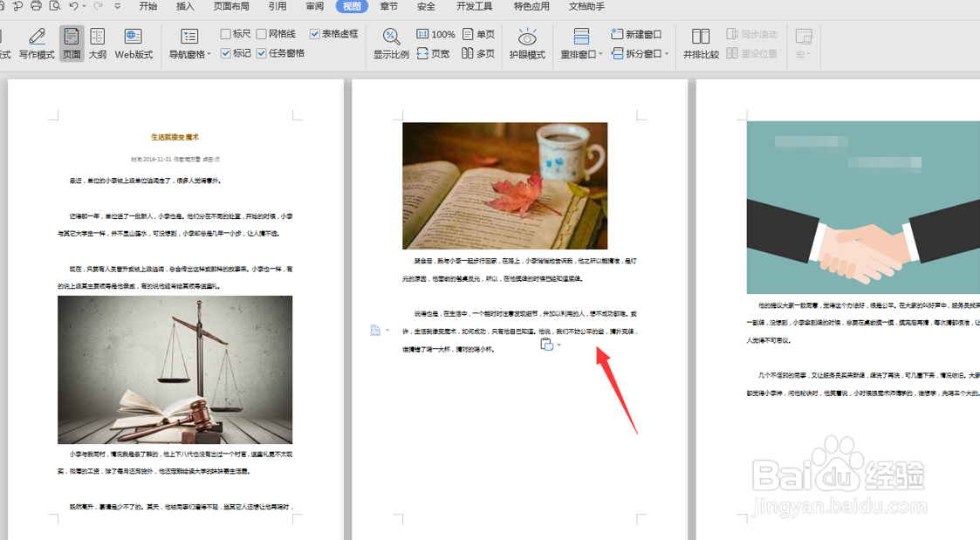Enable the 网格线 gridlines checkbox
Viewport: 980px width, 540px height.
(x=261, y=34)
